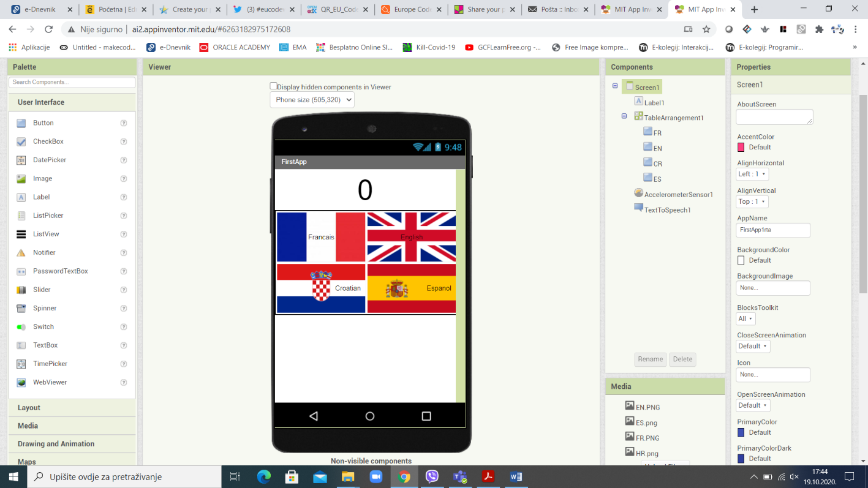Collapse Screen1 tree node

[615, 86]
